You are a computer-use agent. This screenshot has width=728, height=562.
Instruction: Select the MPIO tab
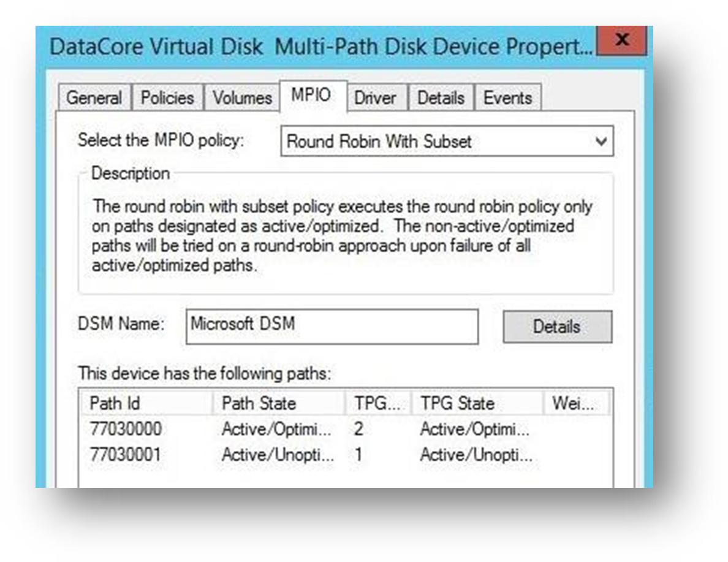[x=311, y=96]
